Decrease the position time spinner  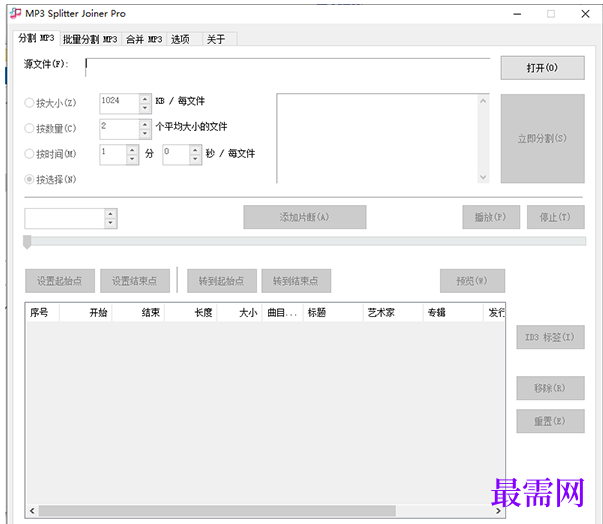coord(111,223)
